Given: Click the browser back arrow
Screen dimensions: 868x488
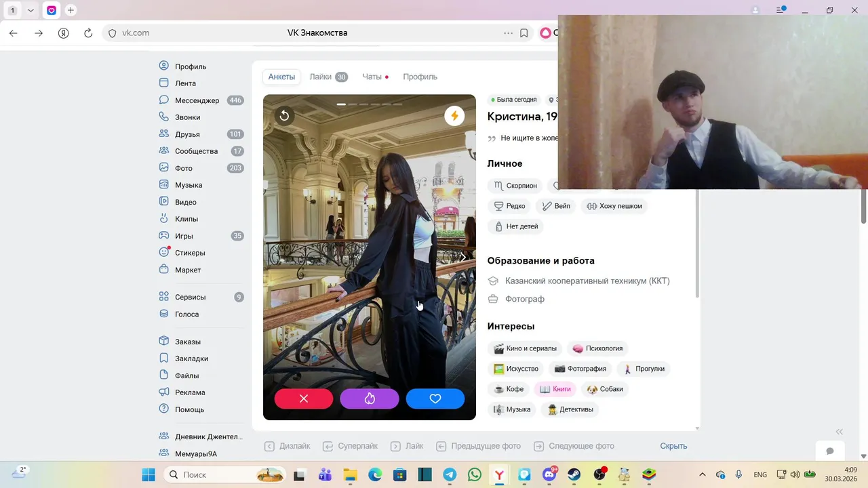Looking at the screenshot, I should click(x=13, y=33).
